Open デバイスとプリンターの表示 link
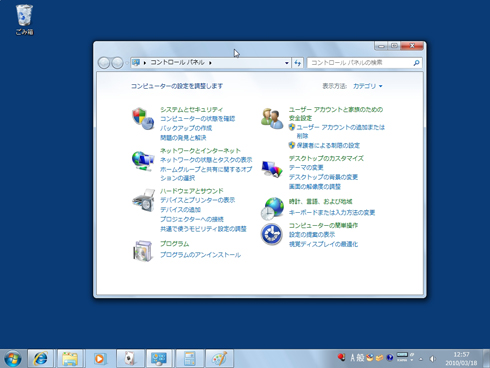This screenshot has width=490, height=368. click(197, 200)
